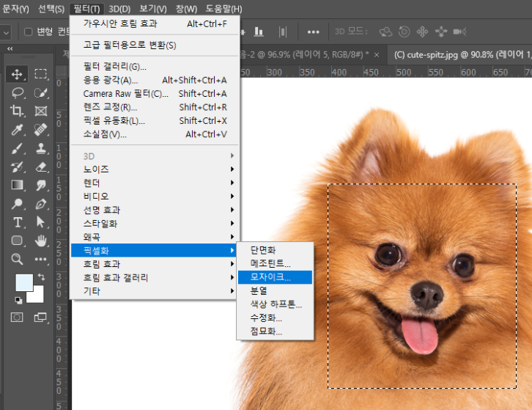Select the Pen tool
The image size is (532, 410).
tap(41, 204)
